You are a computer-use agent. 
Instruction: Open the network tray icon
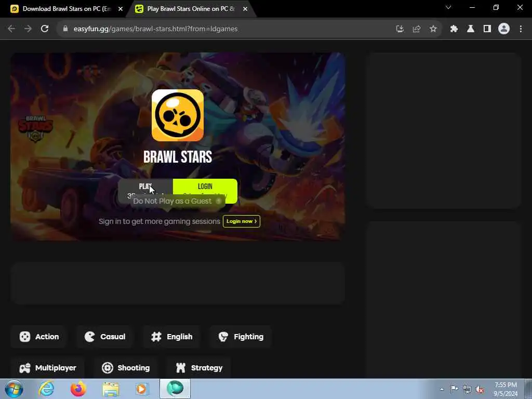point(467,389)
